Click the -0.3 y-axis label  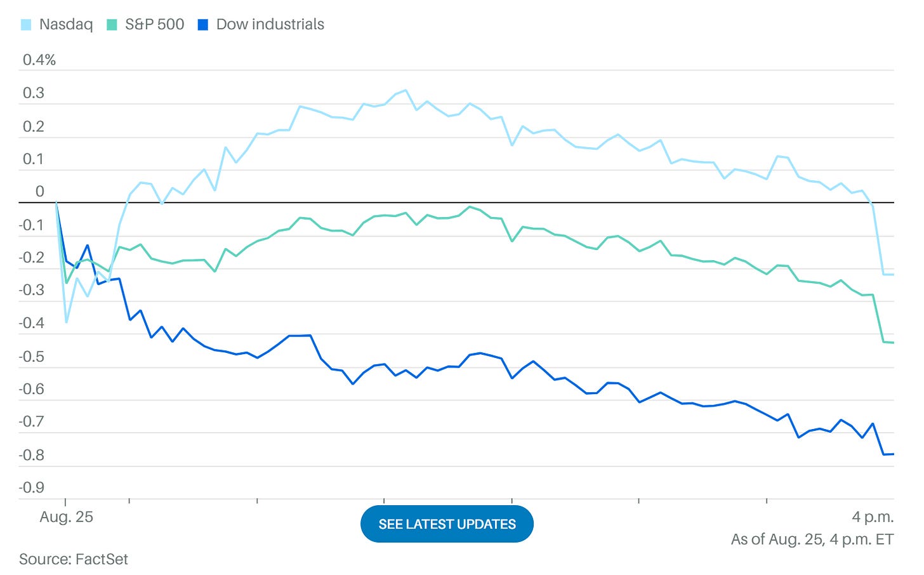[32, 290]
